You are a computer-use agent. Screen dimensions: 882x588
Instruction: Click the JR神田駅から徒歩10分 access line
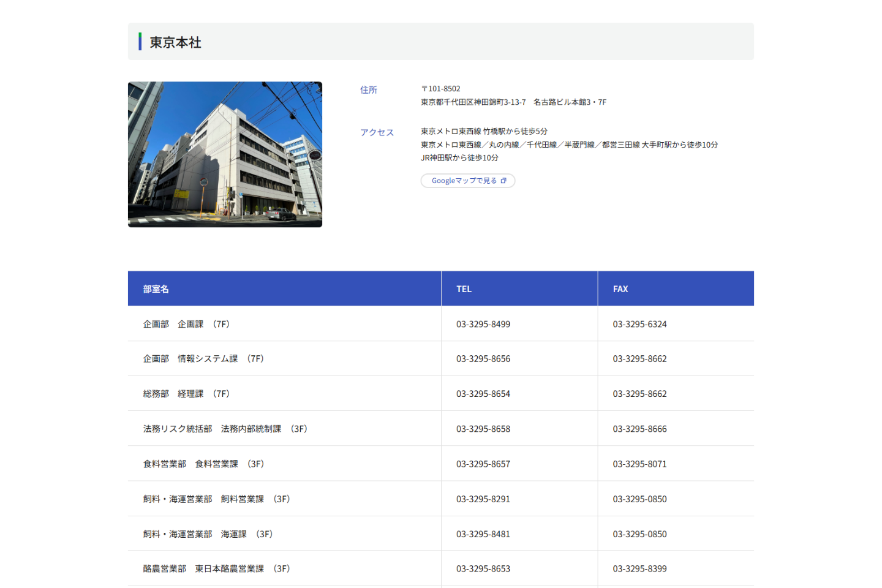point(459,158)
